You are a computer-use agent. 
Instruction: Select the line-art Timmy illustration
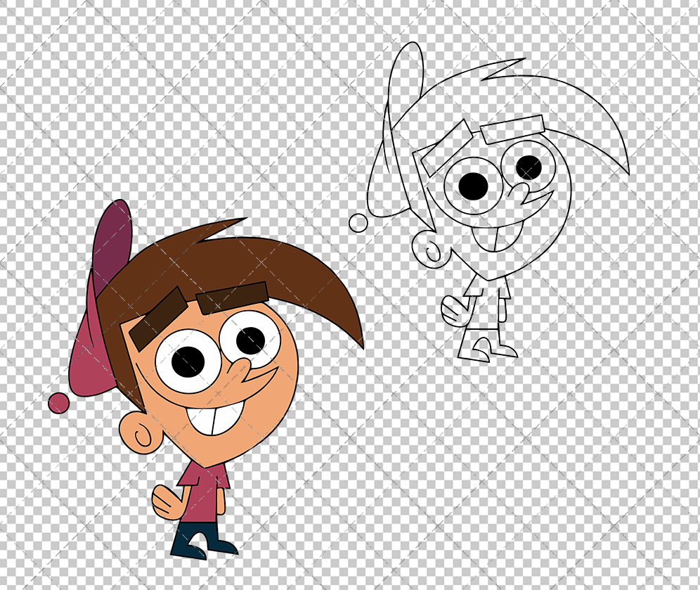pos(492,197)
